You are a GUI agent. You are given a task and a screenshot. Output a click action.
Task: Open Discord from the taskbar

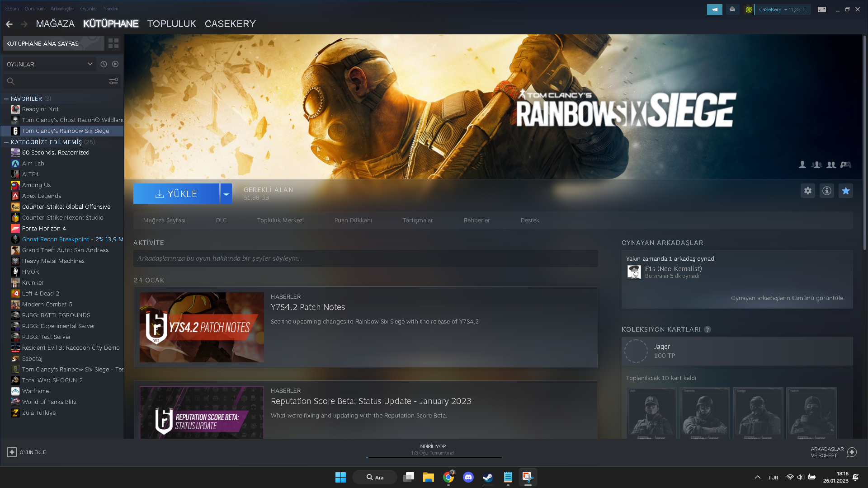point(468,477)
